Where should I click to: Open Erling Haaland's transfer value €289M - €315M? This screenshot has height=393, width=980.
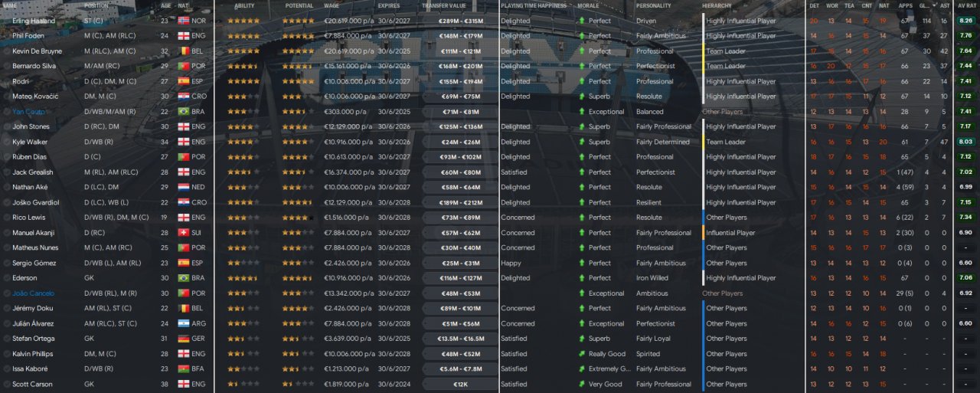click(x=459, y=21)
